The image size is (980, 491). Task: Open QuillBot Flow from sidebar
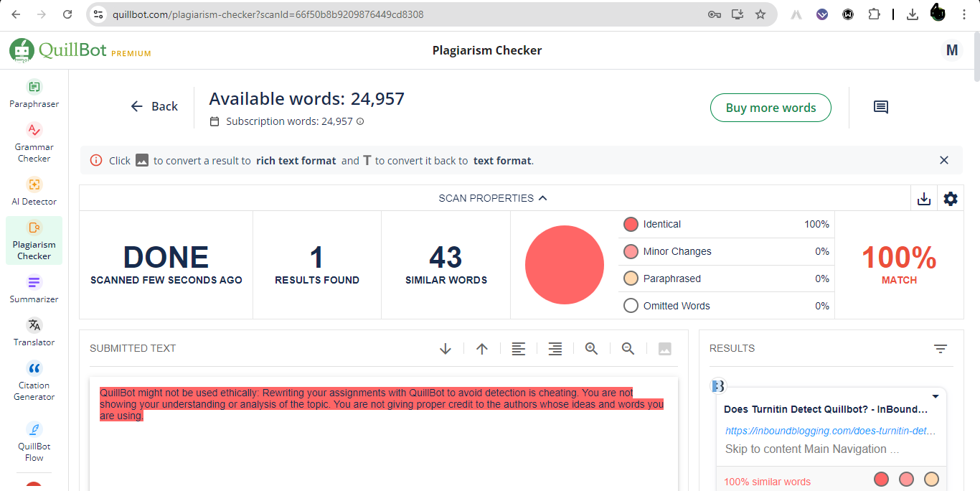(34, 441)
